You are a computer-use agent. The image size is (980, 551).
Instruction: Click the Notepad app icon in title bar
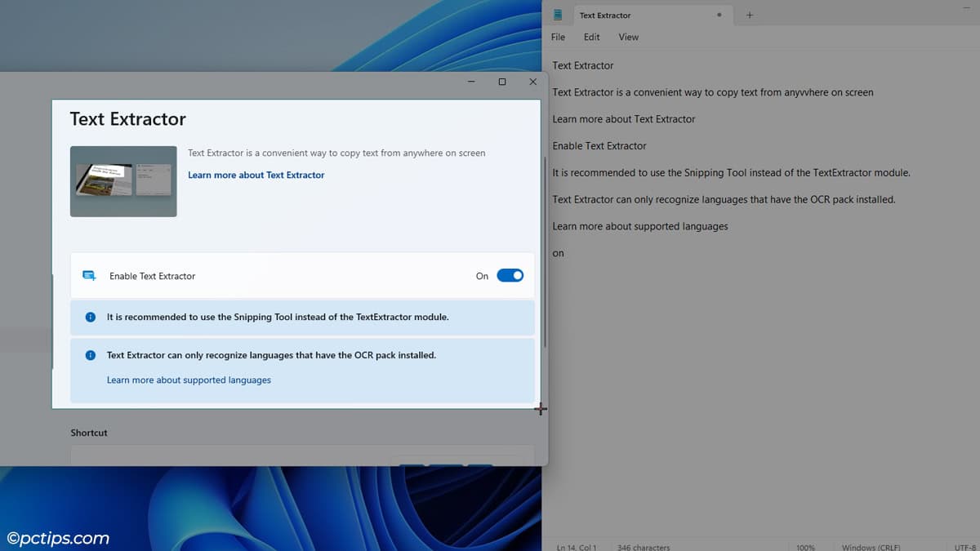click(x=558, y=15)
